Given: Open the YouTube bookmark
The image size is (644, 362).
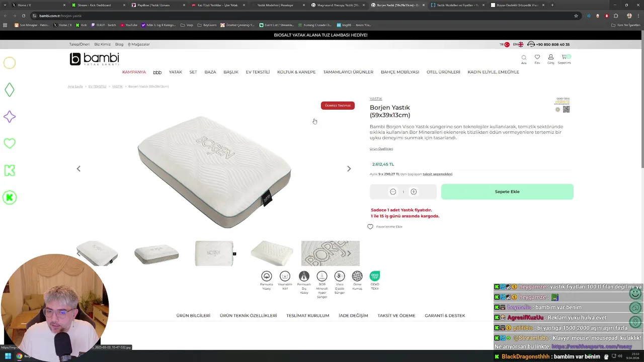Looking at the screenshot, I should click(x=129, y=25).
